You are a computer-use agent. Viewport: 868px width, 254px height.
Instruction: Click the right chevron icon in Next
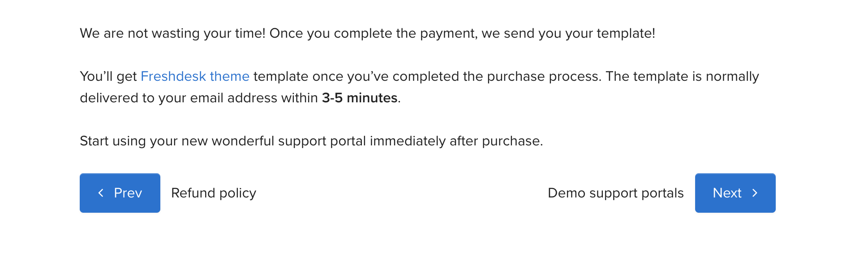755,193
